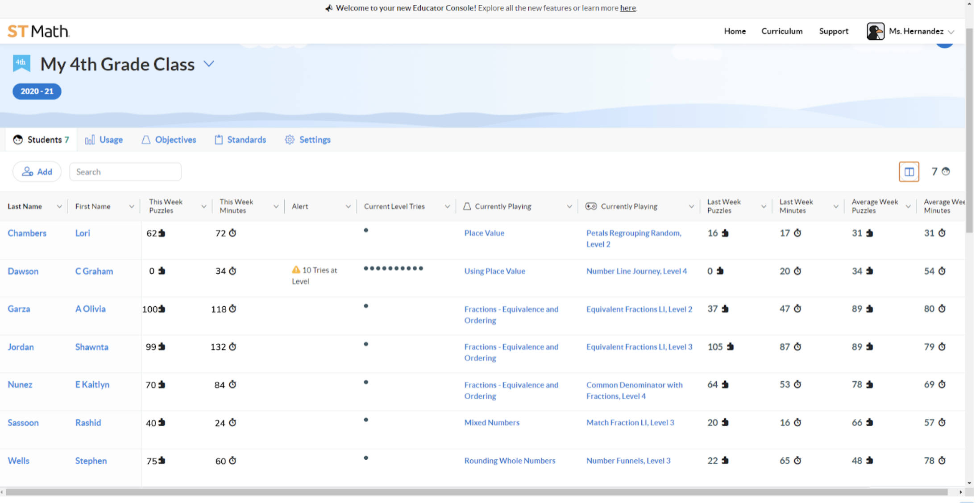Expand the Ms. Hernandez account menu chevron
Screen dimensions: 980x503
951,32
